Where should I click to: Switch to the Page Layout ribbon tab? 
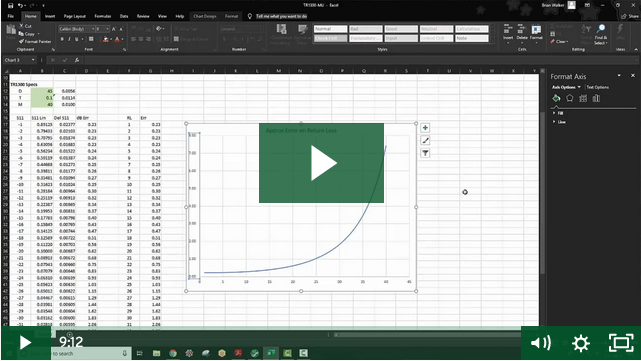(x=74, y=16)
